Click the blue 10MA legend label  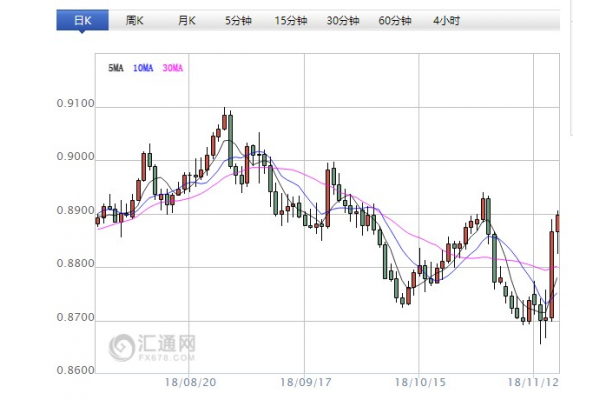tap(143, 68)
